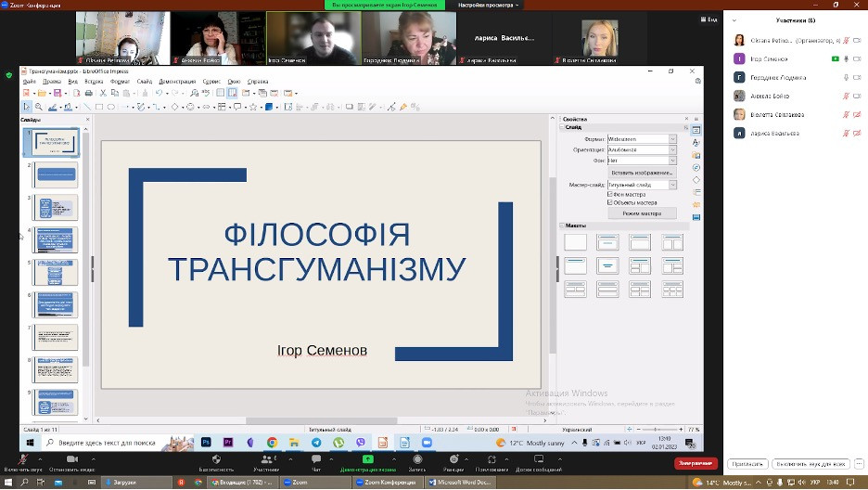Select the Zoom & Pan magnifier tool
The height and width of the screenshot is (490, 868).
[x=40, y=107]
